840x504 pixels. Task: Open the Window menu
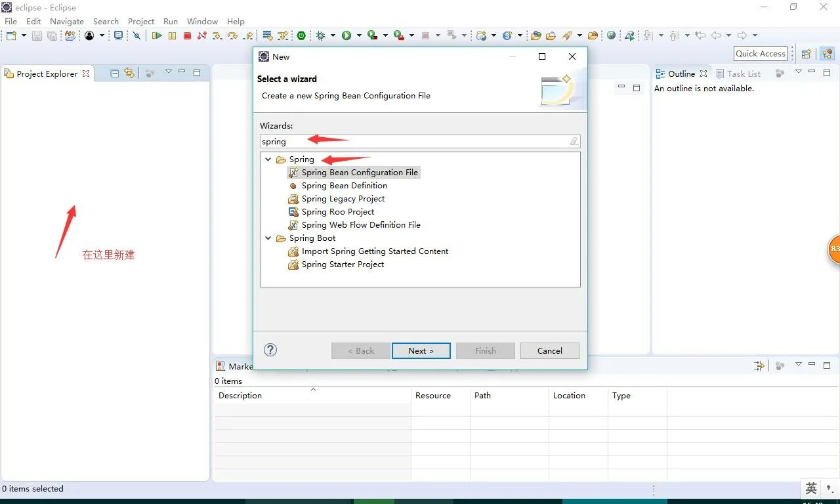point(202,21)
